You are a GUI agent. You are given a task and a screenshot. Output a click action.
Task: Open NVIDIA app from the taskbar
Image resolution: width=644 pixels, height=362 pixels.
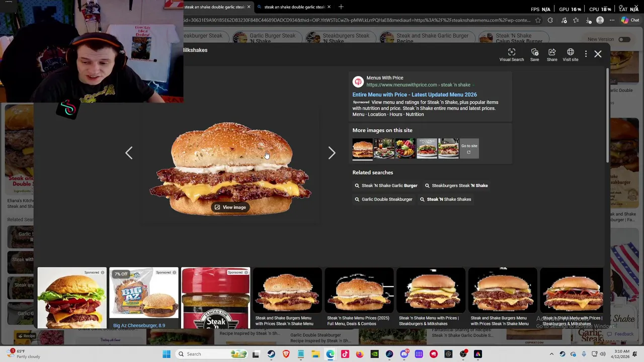tap(374, 354)
